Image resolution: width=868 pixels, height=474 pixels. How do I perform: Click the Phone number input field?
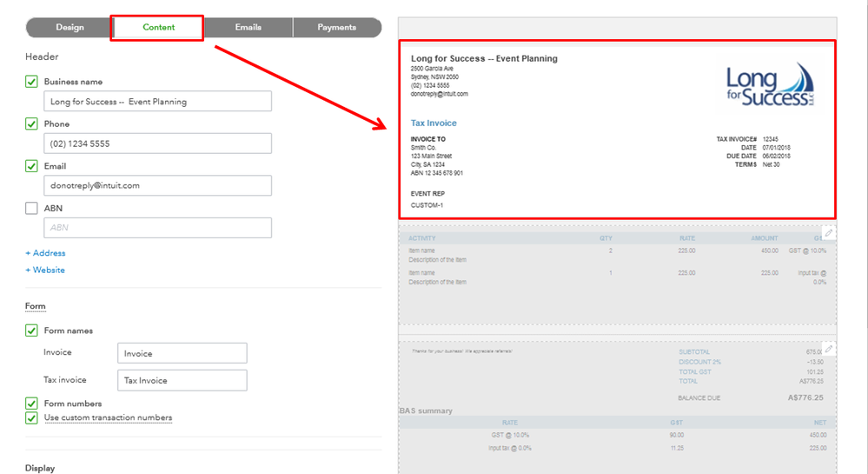pos(158,144)
